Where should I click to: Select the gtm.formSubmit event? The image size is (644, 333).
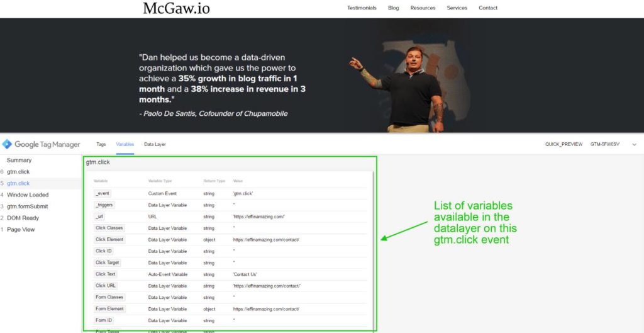28,206
